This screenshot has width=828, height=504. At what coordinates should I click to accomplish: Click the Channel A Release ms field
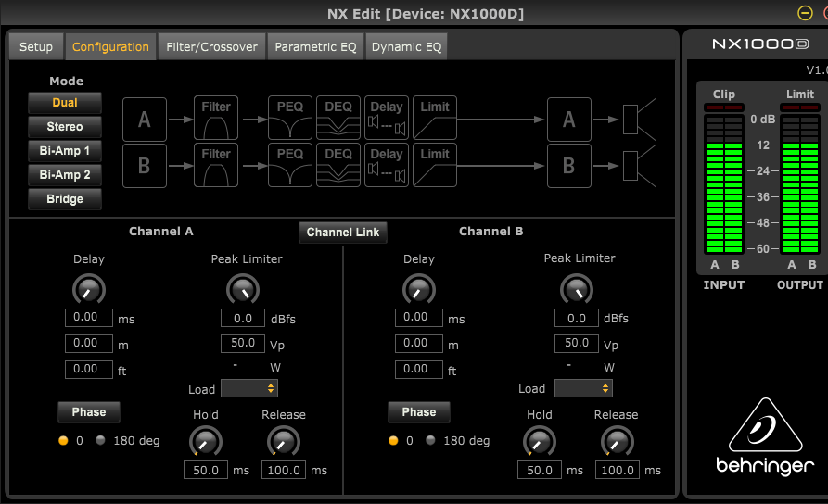click(x=284, y=470)
